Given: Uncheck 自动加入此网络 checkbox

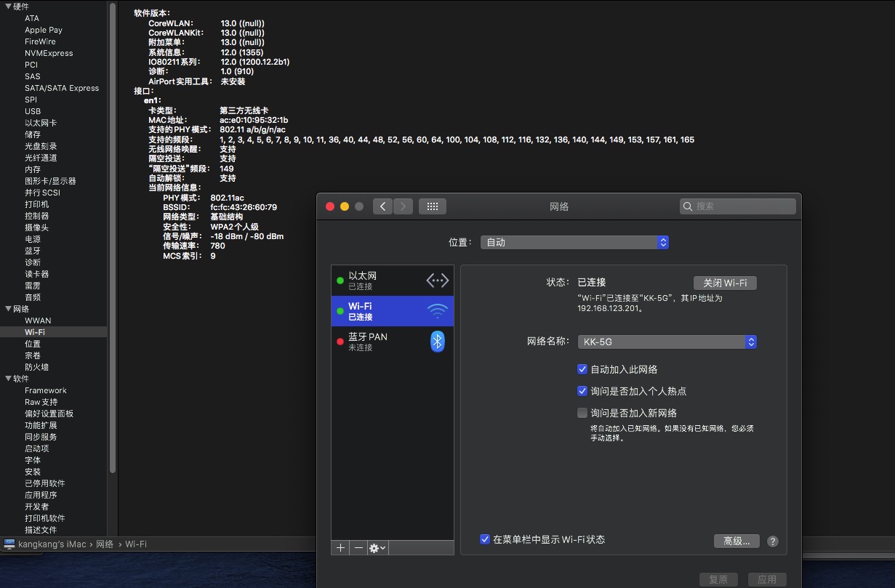Looking at the screenshot, I should coord(582,369).
